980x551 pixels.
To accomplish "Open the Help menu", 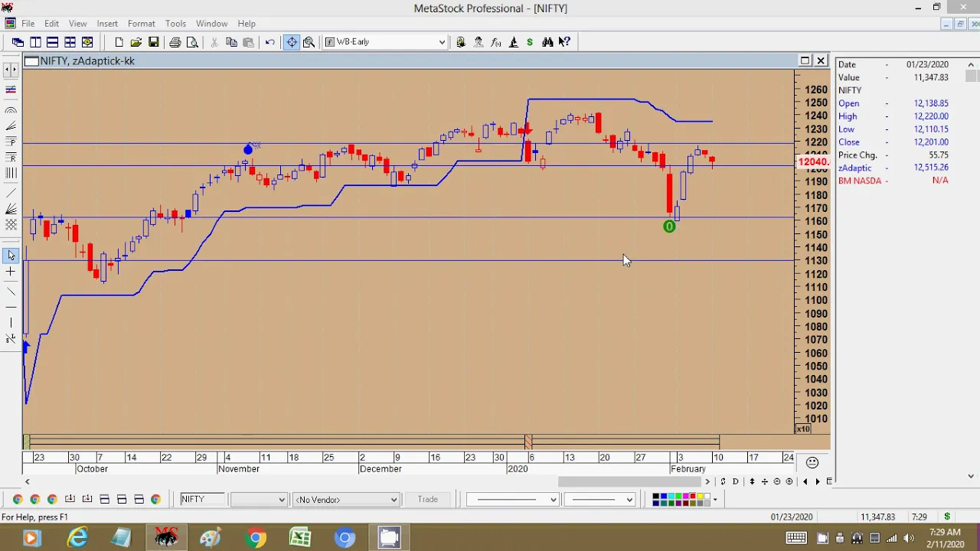I will pyautogui.click(x=247, y=24).
